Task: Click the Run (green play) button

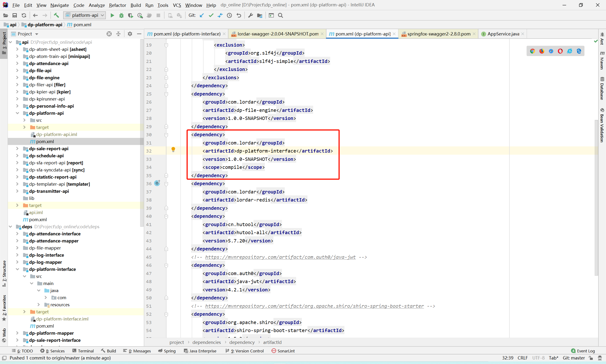Action: [x=112, y=15]
